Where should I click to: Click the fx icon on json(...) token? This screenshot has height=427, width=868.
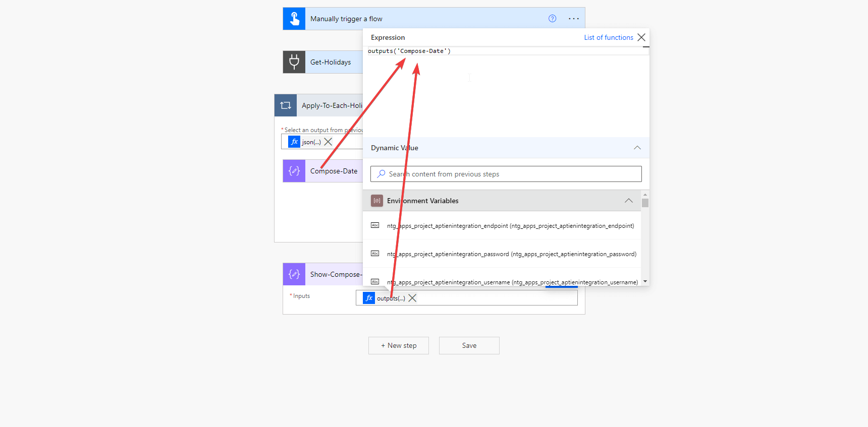pyautogui.click(x=294, y=142)
